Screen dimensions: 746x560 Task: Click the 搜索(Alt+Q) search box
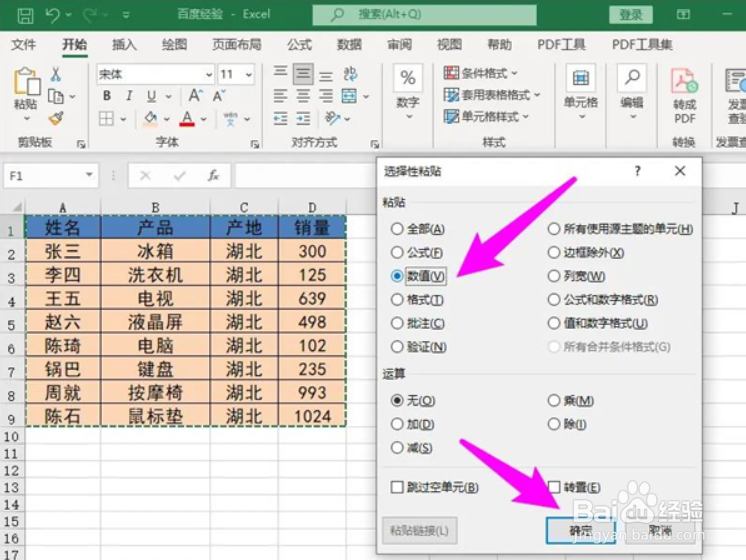424,15
